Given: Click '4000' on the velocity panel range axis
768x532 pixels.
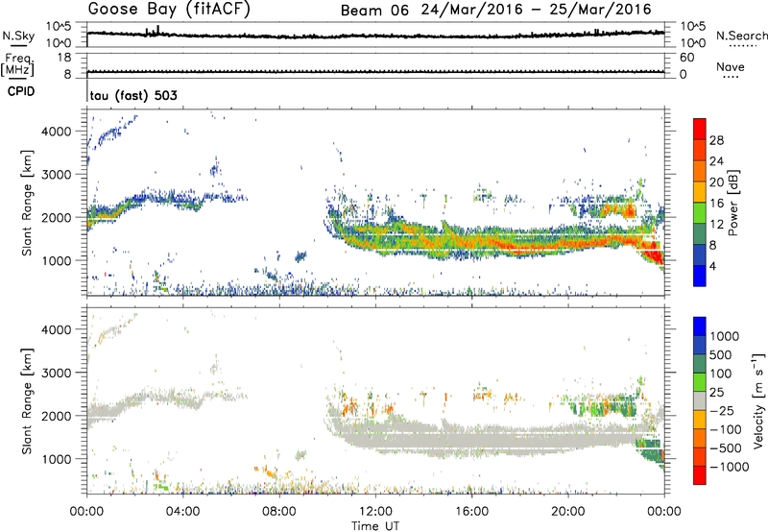Looking at the screenshot, I should 56,329.
